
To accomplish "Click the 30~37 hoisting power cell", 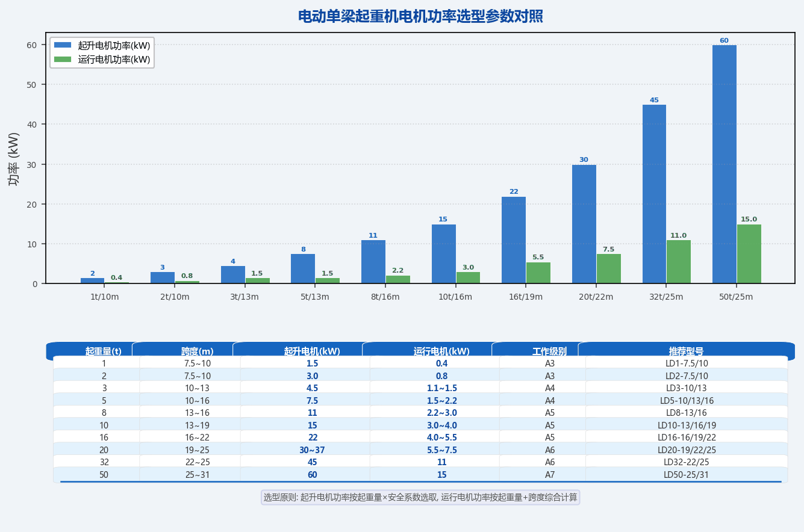I will pos(312,450).
